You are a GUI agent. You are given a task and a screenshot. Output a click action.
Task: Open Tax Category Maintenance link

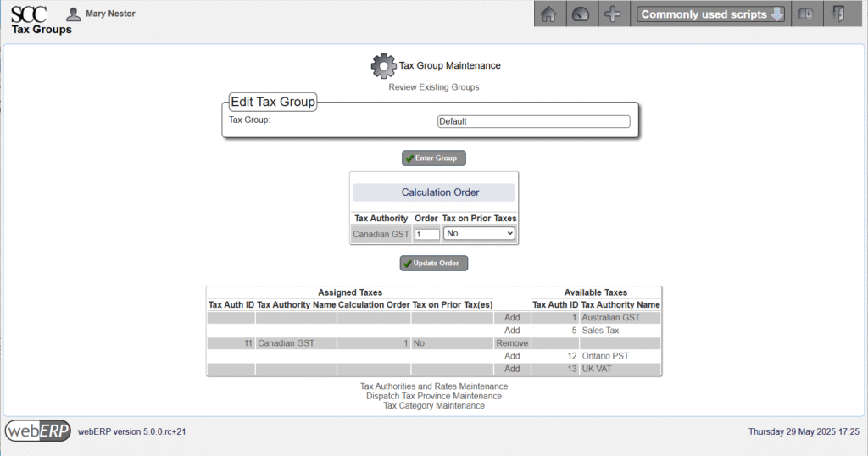point(433,406)
